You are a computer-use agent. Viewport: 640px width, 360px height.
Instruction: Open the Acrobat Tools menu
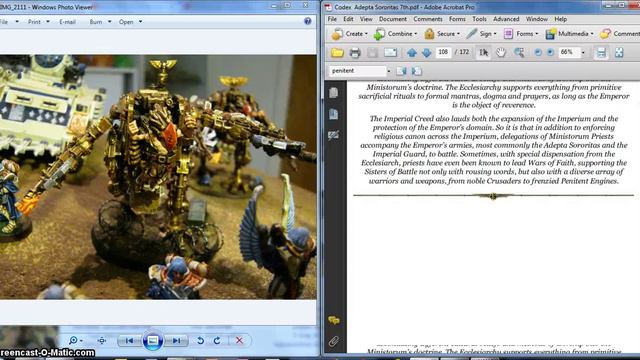(x=479, y=19)
